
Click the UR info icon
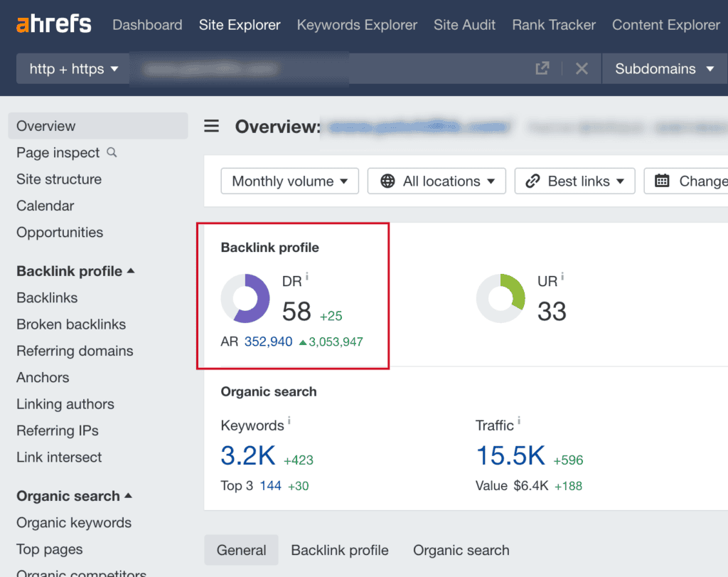[562, 277]
